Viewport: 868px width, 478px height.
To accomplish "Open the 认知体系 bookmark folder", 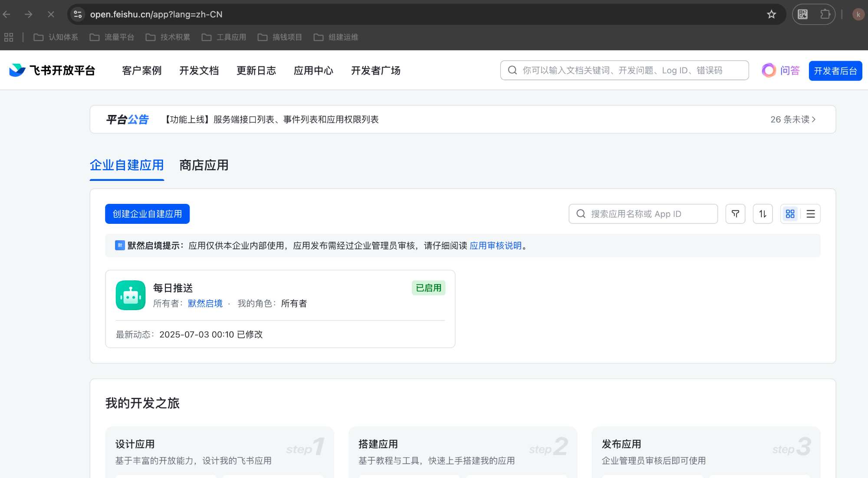I will 56,37.
